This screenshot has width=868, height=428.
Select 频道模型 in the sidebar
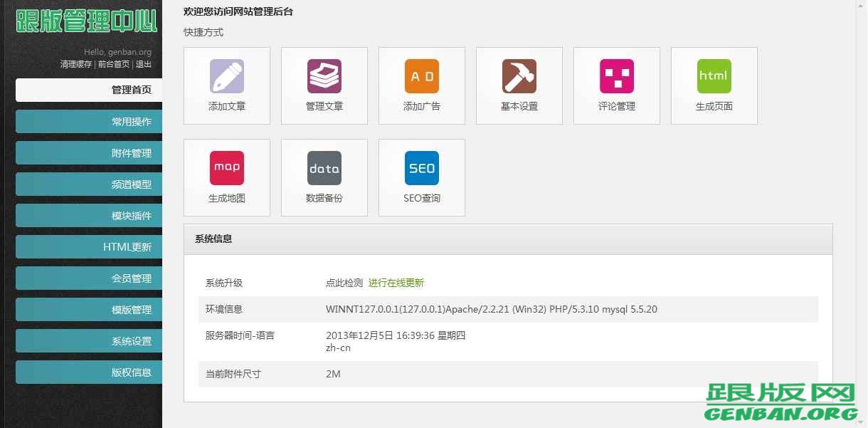(88, 184)
